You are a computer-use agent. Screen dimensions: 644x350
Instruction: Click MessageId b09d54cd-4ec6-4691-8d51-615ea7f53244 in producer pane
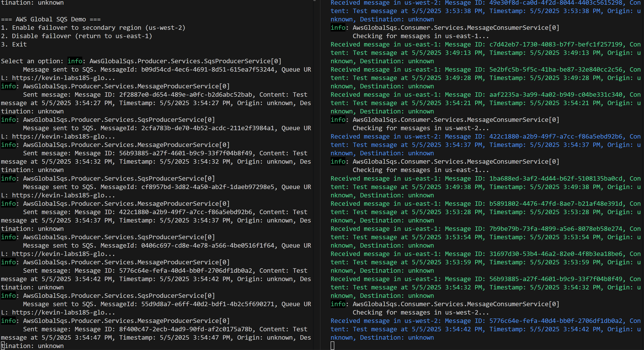208,69
